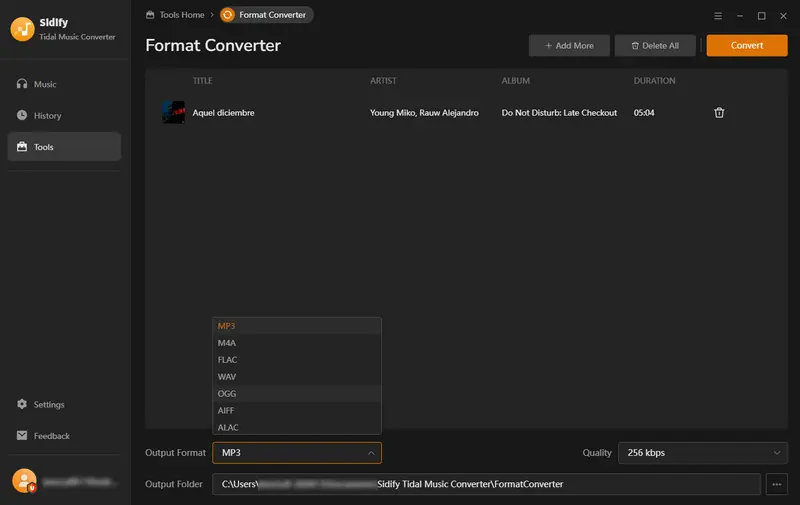Click the orange Format Converter breadcrumb icon
800x505 pixels.
pos(228,15)
